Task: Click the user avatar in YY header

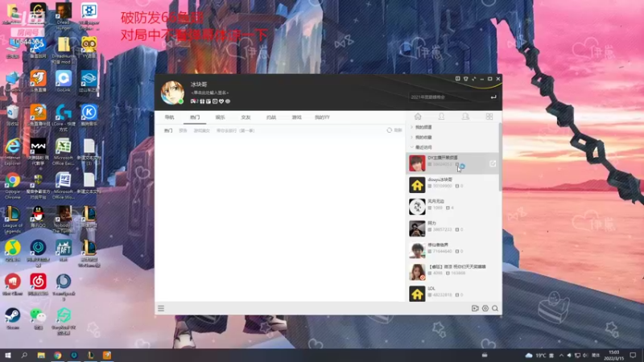Action: pos(172,93)
